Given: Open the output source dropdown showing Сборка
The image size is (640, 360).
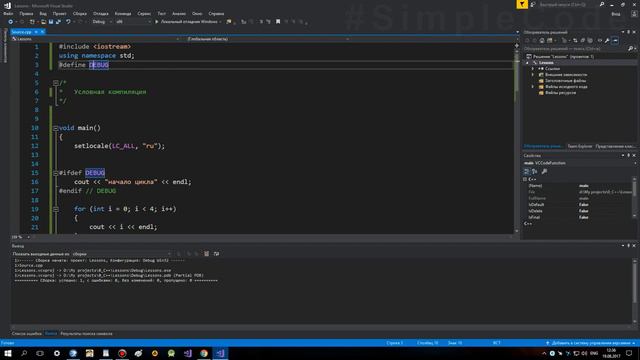Looking at the screenshot, I should [122, 254].
